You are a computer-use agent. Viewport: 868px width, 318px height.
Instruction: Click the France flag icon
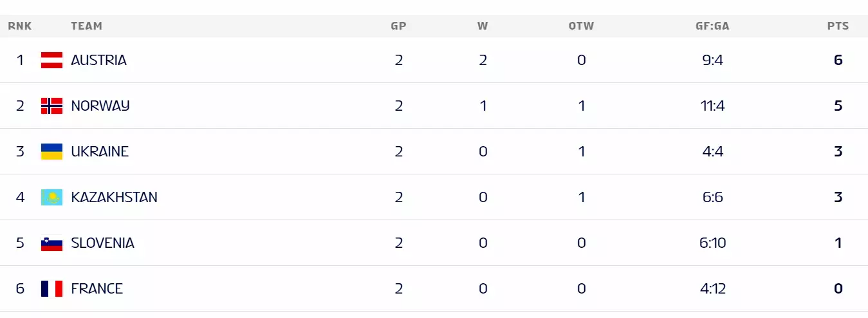[51, 289]
